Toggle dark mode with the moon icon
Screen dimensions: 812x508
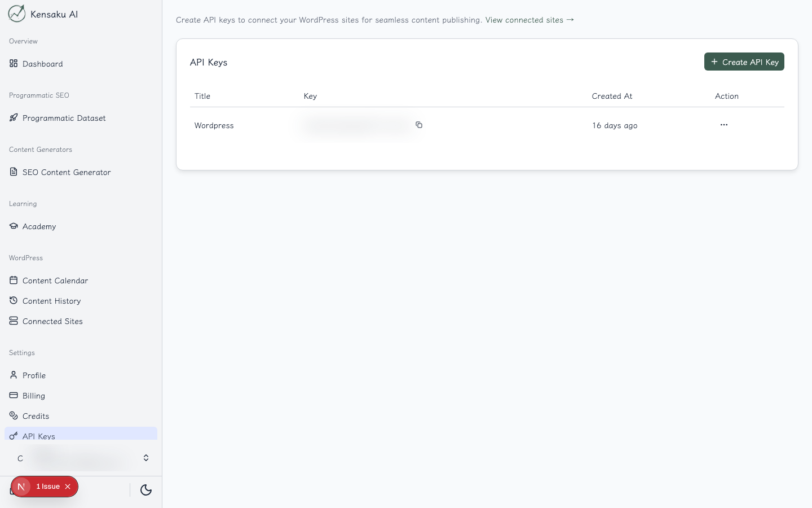coord(146,491)
